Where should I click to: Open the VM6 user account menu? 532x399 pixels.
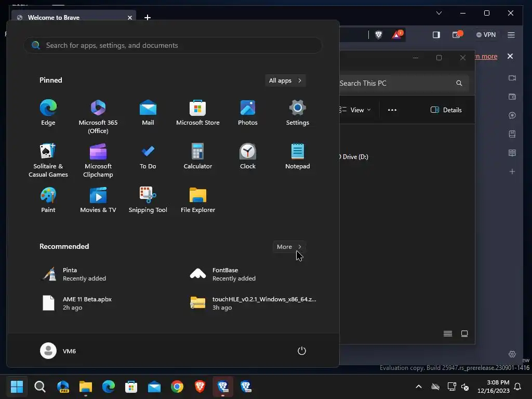click(x=58, y=351)
